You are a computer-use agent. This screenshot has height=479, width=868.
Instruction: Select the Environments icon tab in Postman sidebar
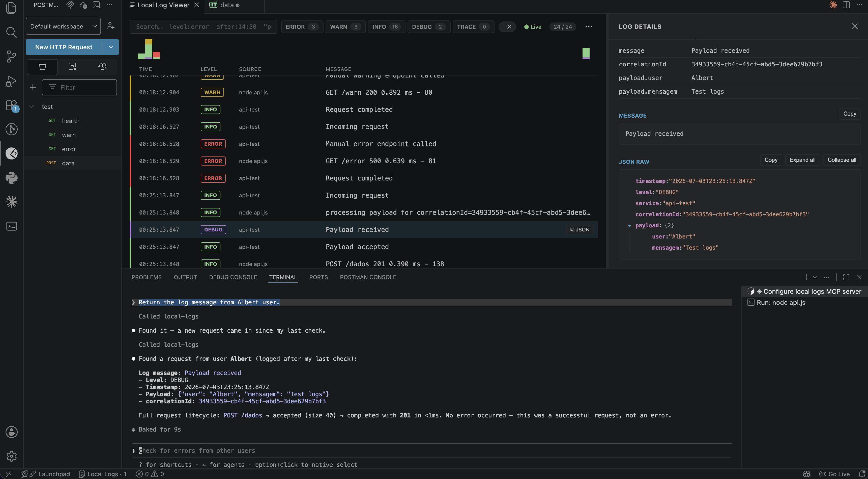pyautogui.click(x=72, y=66)
